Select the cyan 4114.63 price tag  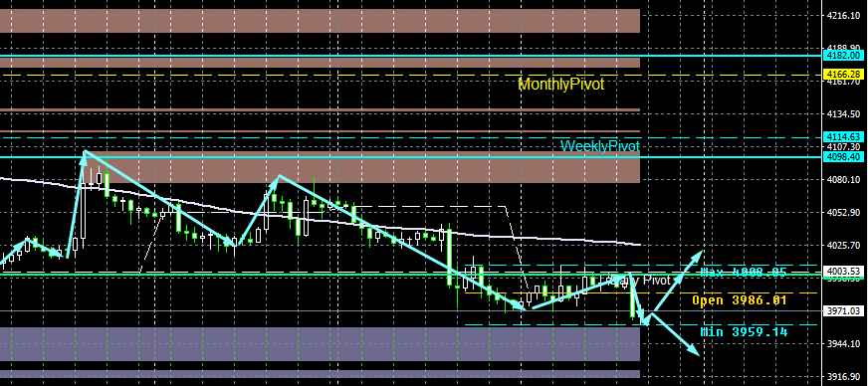[844, 136]
